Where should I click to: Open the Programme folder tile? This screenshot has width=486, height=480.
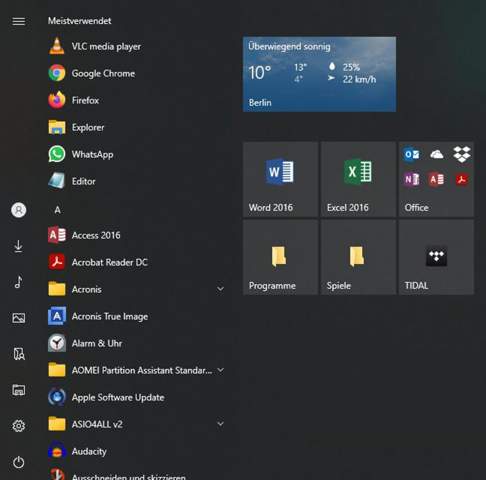tap(280, 257)
